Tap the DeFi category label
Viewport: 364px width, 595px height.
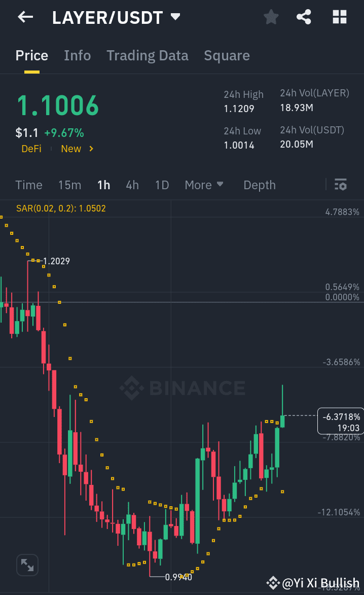pyautogui.click(x=31, y=149)
